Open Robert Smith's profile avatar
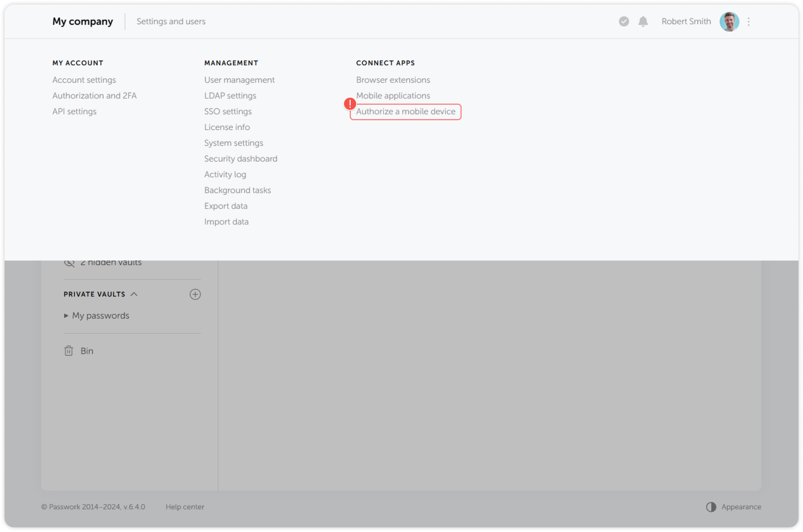Viewport: 803px width, 532px height. 729,22
